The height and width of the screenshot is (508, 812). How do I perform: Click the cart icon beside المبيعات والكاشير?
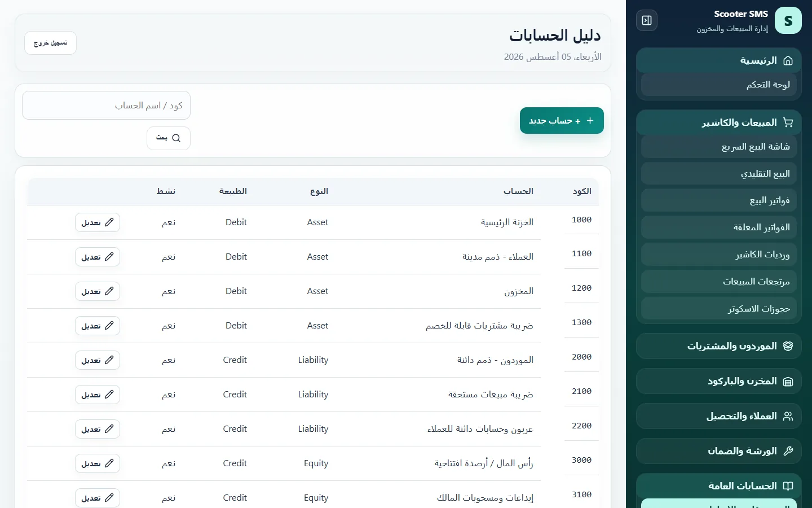(788, 122)
